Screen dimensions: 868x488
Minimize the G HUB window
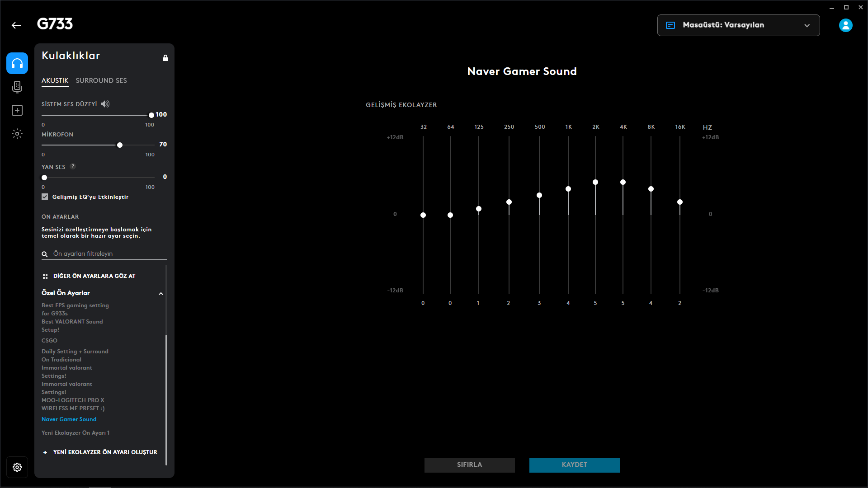pyautogui.click(x=832, y=7)
